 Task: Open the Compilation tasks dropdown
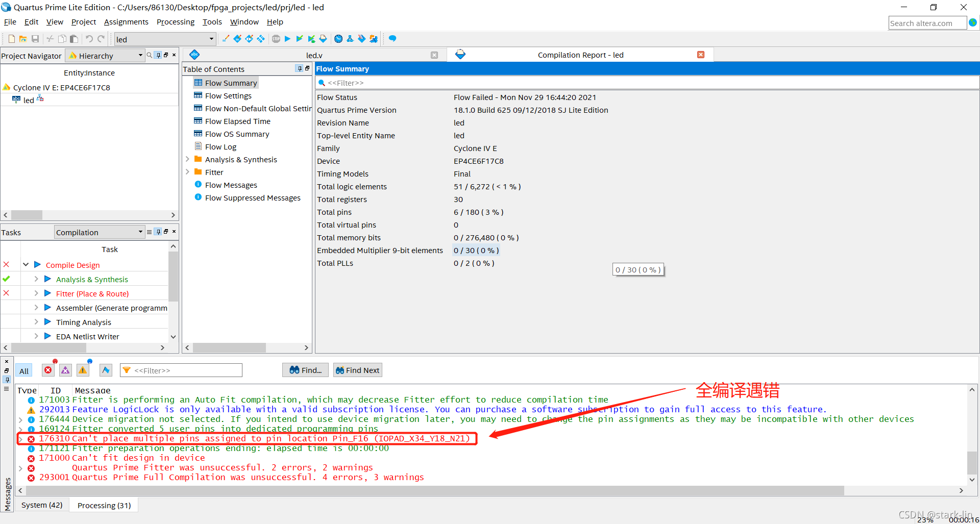(100, 232)
